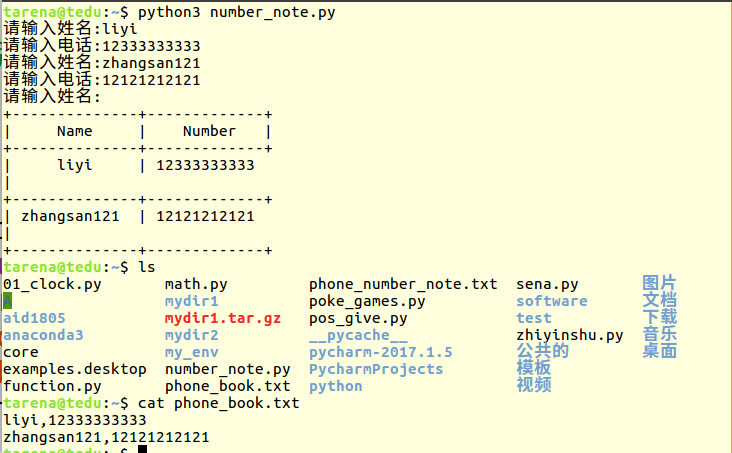Click the black terminal cursor block
The height and width of the screenshot is (453, 732).
142,450
